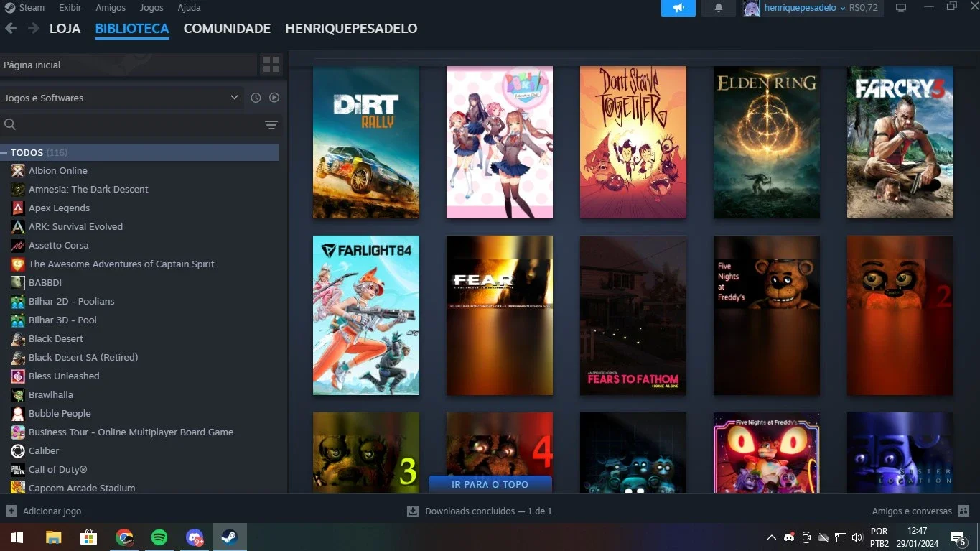Open the Farlight 84 cover
The height and width of the screenshot is (551, 980).
(x=366, y=315)
